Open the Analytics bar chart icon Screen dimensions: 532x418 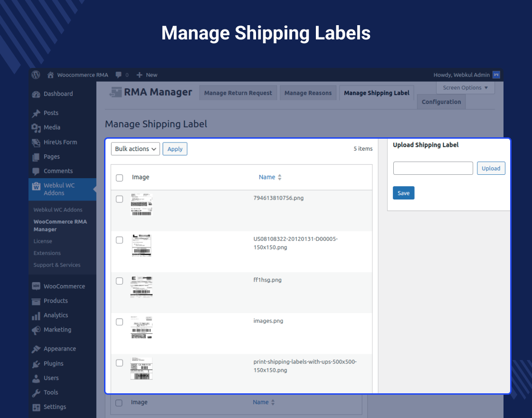pyautogui.click(x=36, y=315)
